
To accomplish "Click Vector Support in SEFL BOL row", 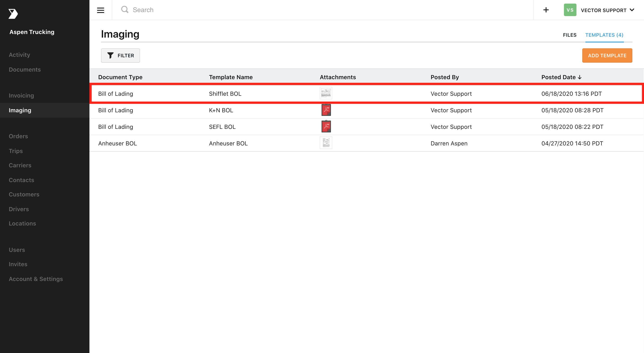I will (451, 127).
